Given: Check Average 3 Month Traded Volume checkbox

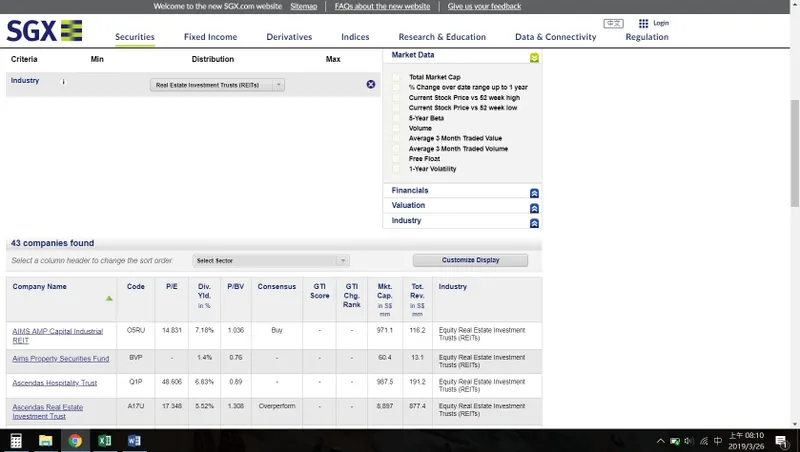Looking at the screenshot, I should 396,148.
